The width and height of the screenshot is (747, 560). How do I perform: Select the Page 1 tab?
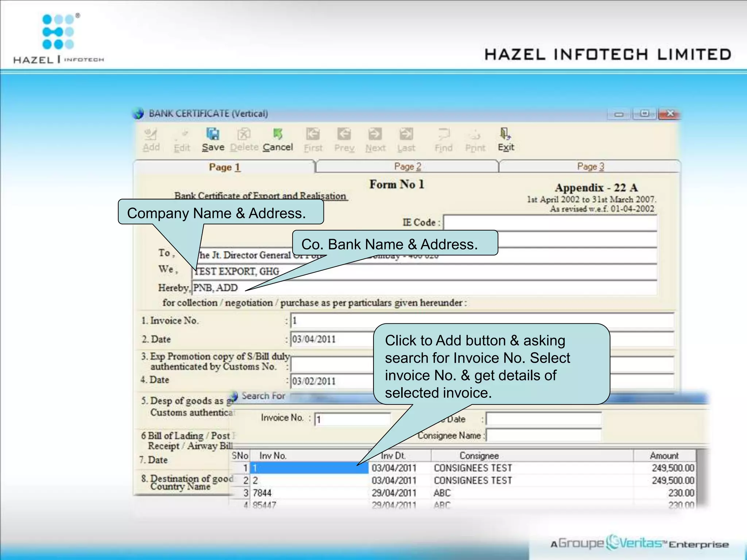coord(224,167)
